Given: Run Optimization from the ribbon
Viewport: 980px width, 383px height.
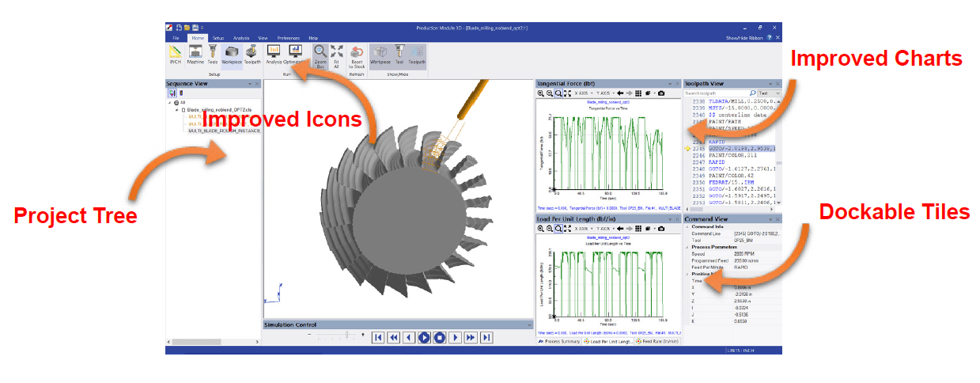Looking at the screenshot, I should pos(295,55).
